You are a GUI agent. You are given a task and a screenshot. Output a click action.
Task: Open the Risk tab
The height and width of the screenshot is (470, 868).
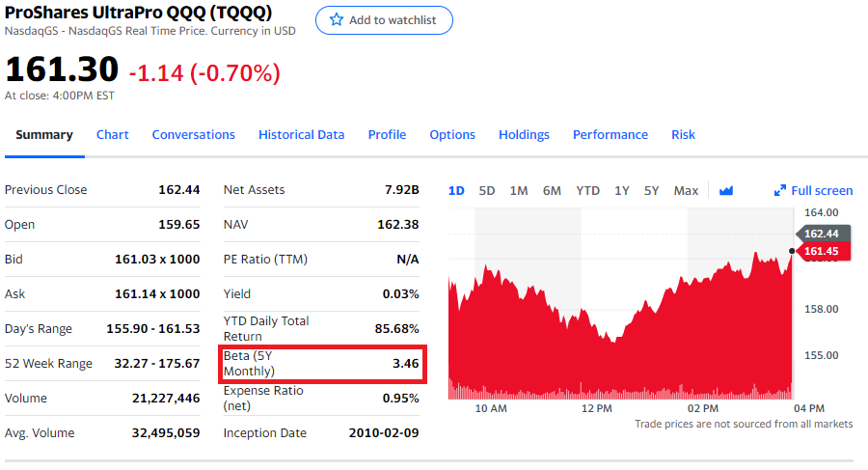683,135
